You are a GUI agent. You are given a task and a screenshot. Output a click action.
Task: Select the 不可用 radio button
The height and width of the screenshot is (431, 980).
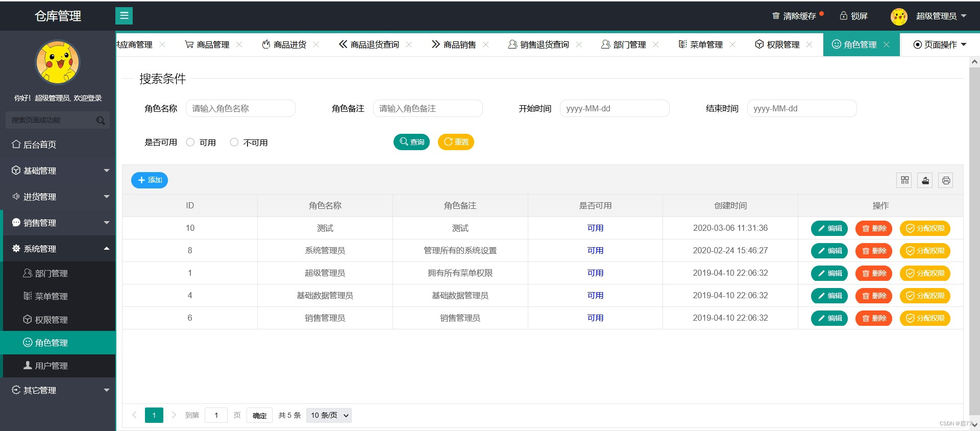point(234,142)
